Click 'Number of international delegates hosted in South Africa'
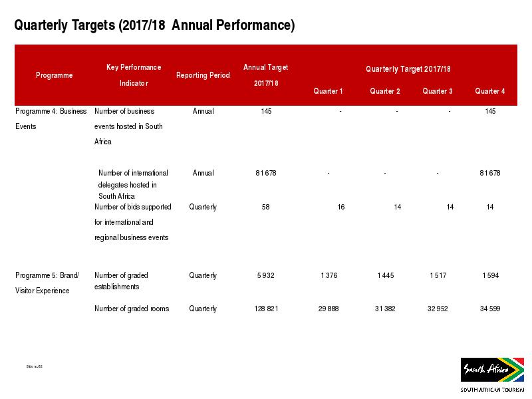Screen dimensions: 532x399 133,184
